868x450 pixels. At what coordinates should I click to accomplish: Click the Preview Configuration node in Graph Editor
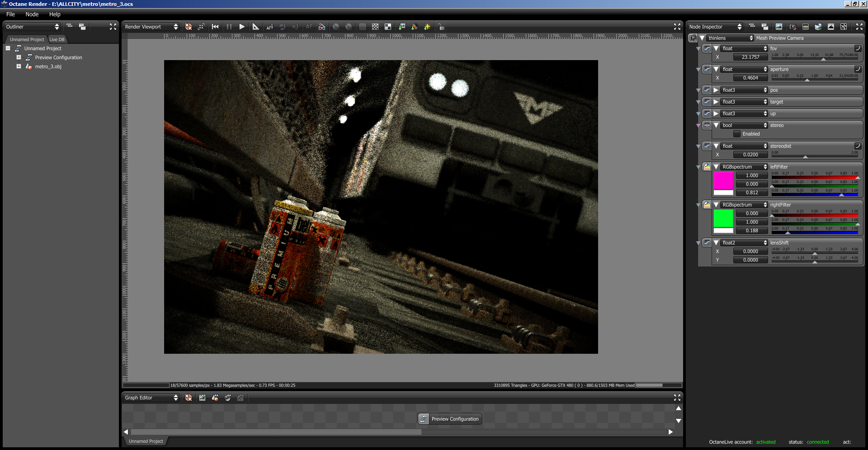(450, 419)
